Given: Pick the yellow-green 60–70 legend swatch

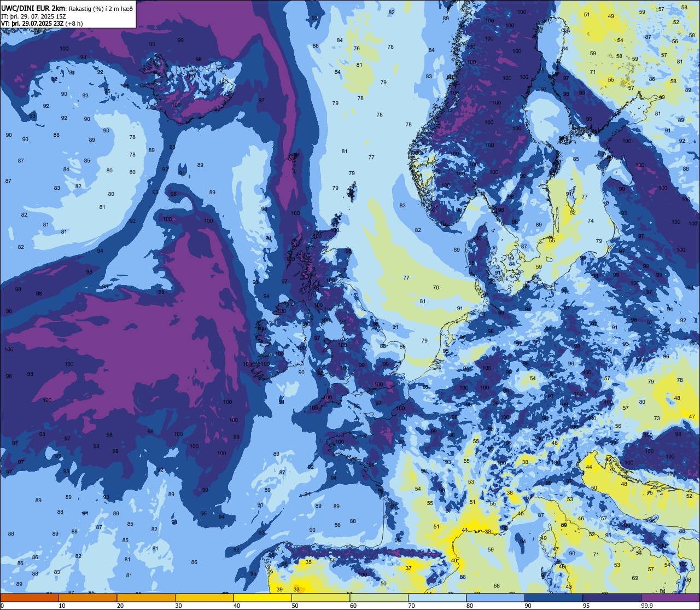Looking at the screenshot, I should 379,597.
